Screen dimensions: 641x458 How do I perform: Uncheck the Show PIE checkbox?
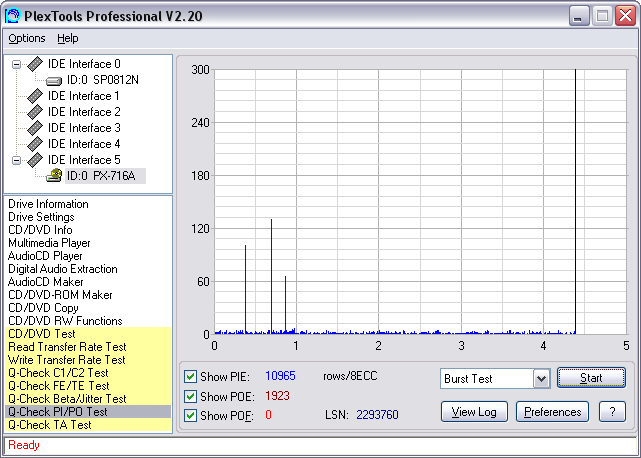pyautogui.click(x=190, y=376)
